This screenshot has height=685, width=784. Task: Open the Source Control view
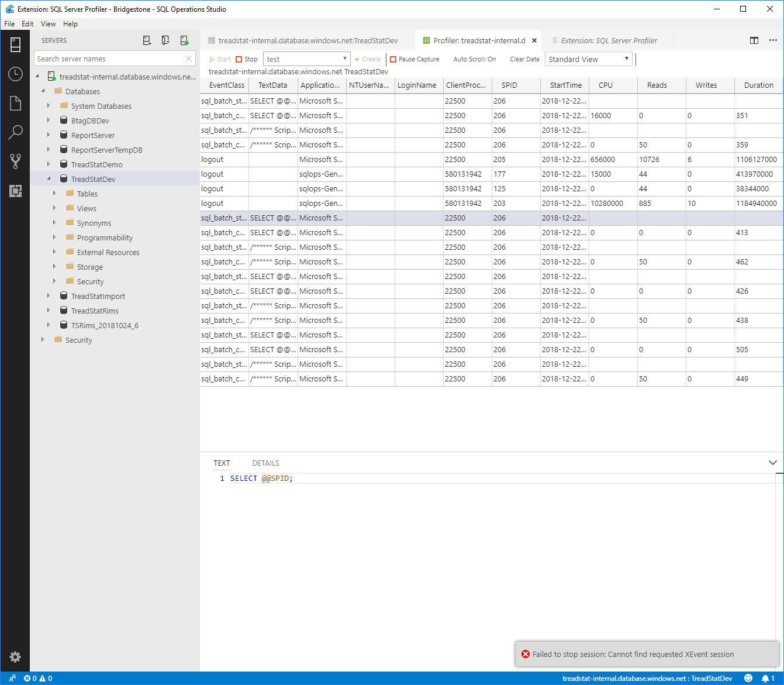(x=15, y=161)
